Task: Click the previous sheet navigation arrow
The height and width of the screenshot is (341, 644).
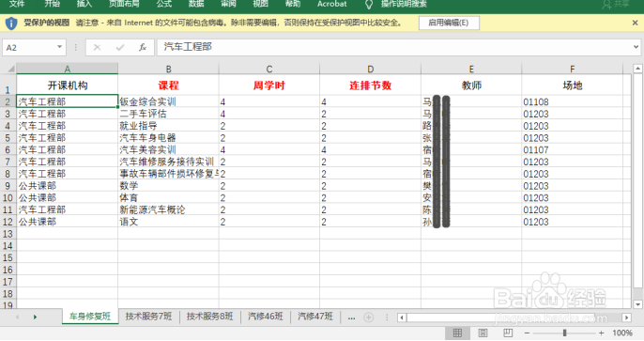Action: (x=17, y=318)
